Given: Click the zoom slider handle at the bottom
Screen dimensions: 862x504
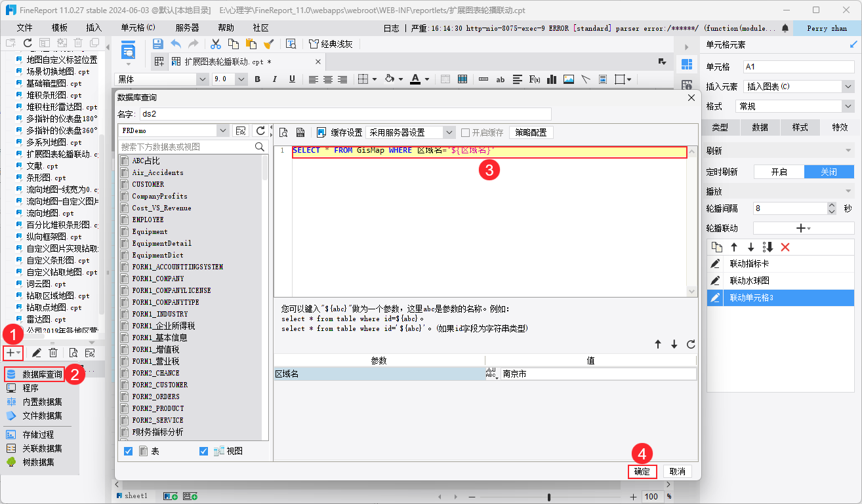Looking at the screenshot, I should [x=548, y=497].
